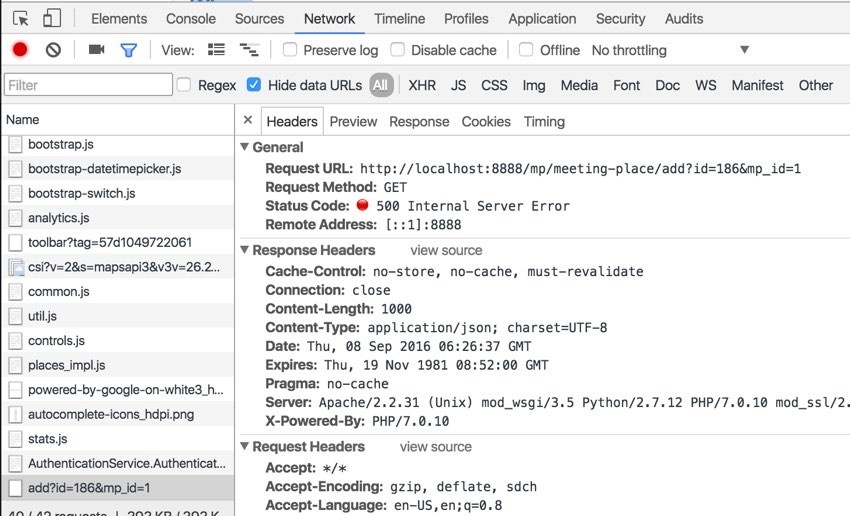850x516 pixels.
Task: Click the file icon beside places_impl.js
Action: pos(15,365)
